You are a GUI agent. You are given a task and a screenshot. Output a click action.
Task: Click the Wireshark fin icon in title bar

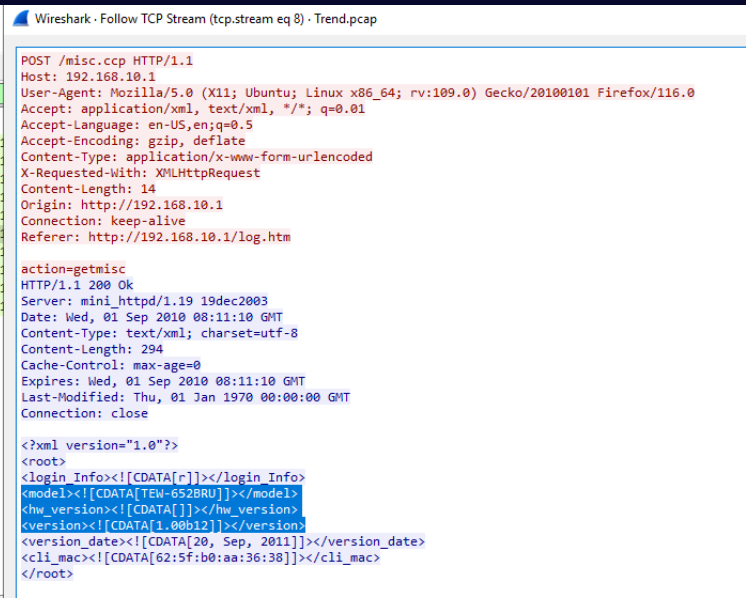tap(18, 19)
